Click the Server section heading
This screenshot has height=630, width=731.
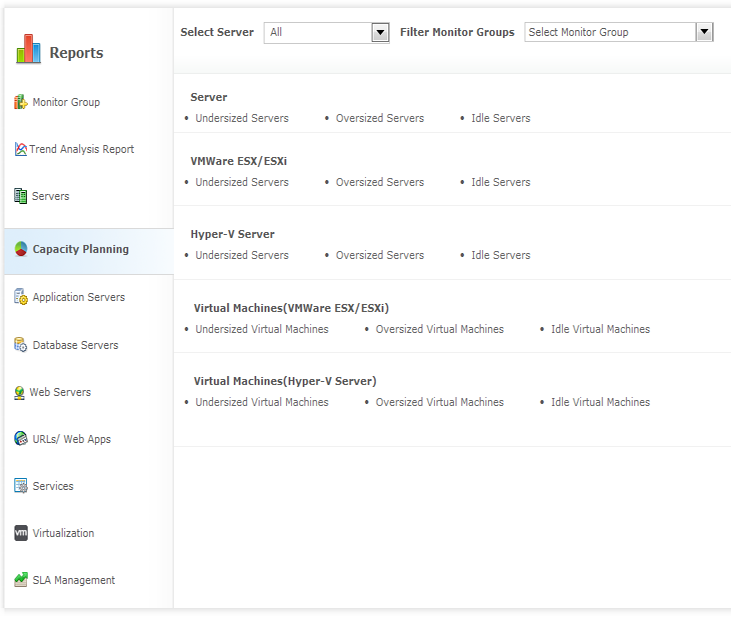click(x=209, y=97)
